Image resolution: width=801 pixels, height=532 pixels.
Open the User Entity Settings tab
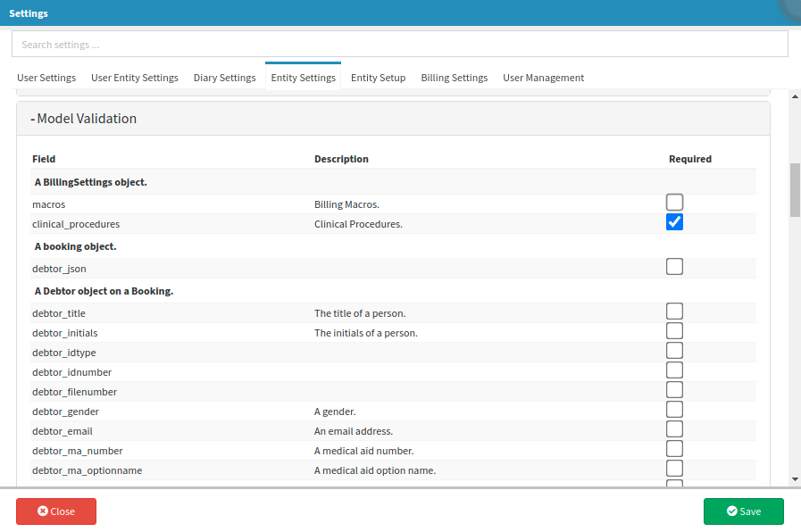coord(135,78)
